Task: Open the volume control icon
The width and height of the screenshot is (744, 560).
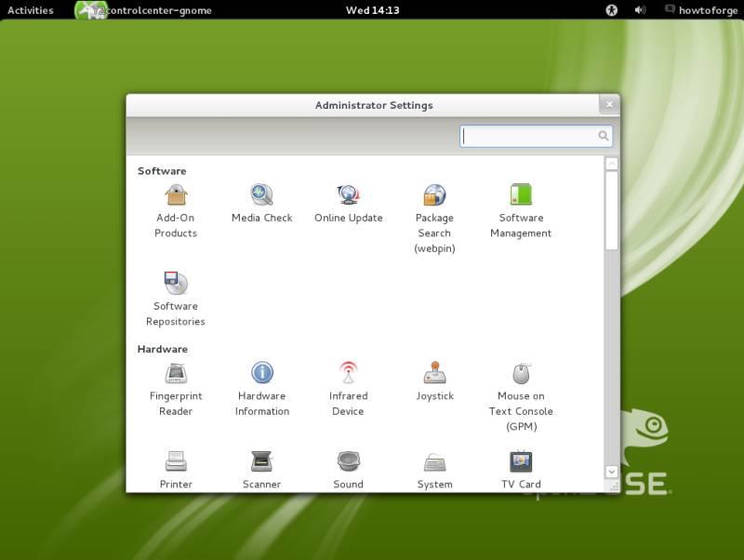Action: [640, 10]
